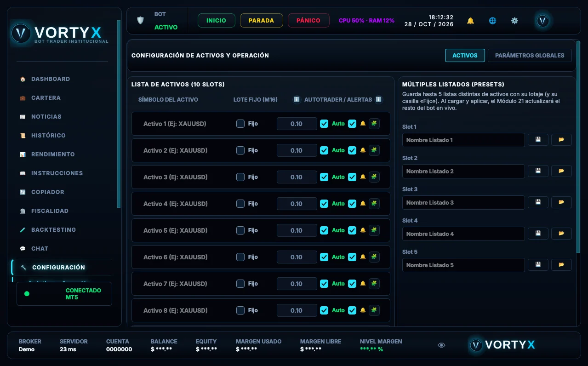This screenshot has height=366, width=588.
Task: Open the notifications bell in the top bar
Action: point(470,21)
